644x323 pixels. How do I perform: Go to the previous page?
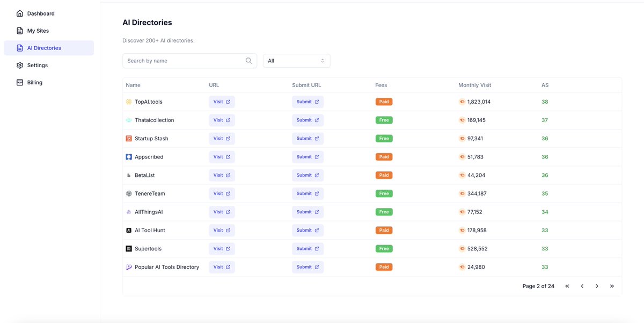click(582, 286)
